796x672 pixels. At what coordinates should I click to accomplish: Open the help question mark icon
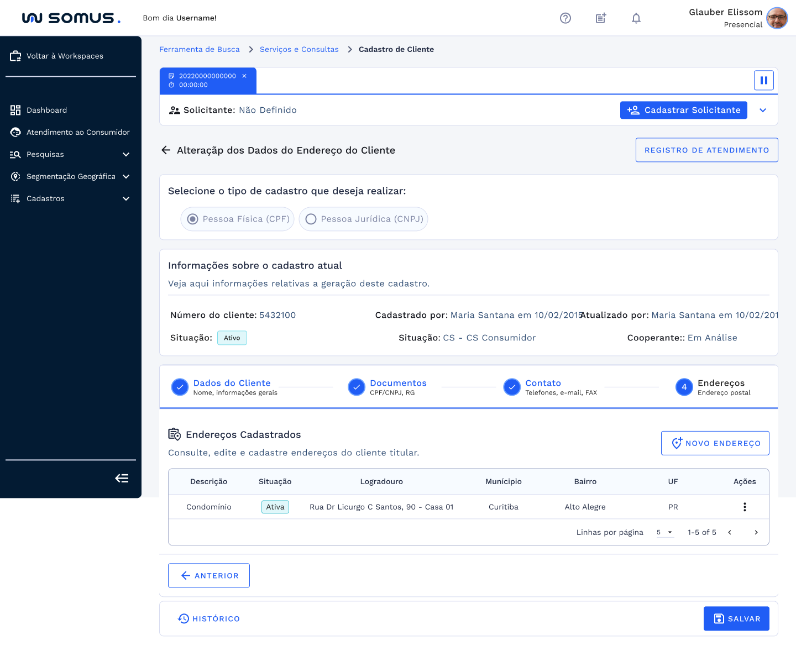(565, 18)
